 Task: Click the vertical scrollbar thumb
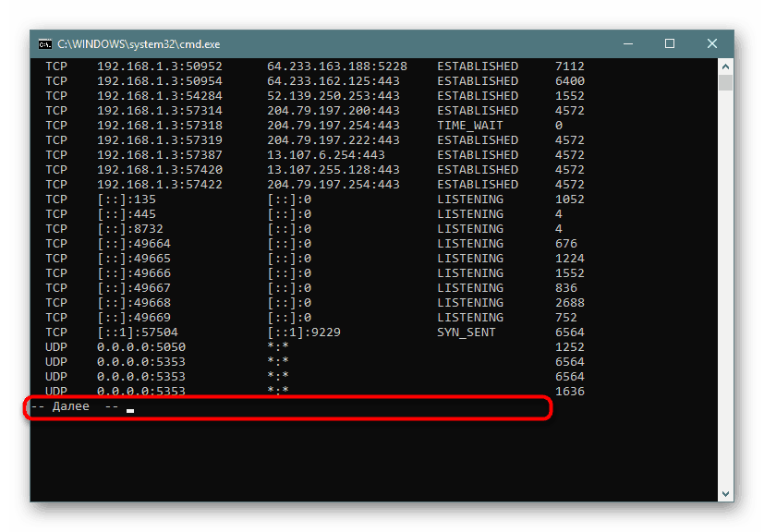pos(725,82)
